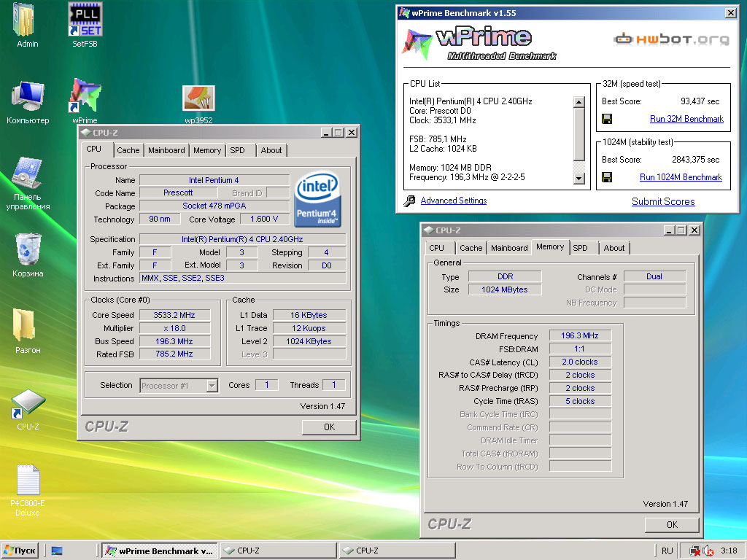Click the volume tray icon
Screen dimensions: 747x560
coord(708,551)
